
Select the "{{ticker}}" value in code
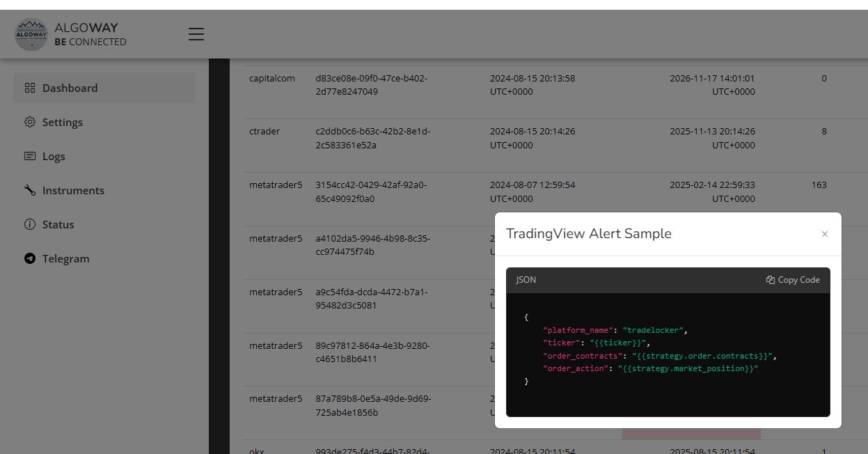point(617,343)
